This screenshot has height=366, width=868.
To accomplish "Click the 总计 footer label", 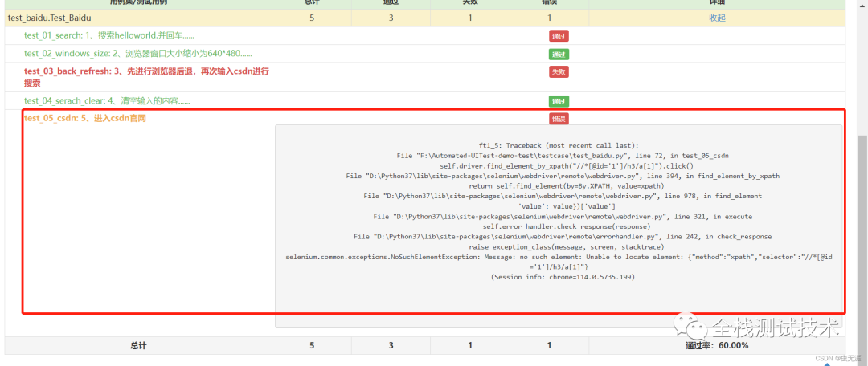I will click(138, 346).
